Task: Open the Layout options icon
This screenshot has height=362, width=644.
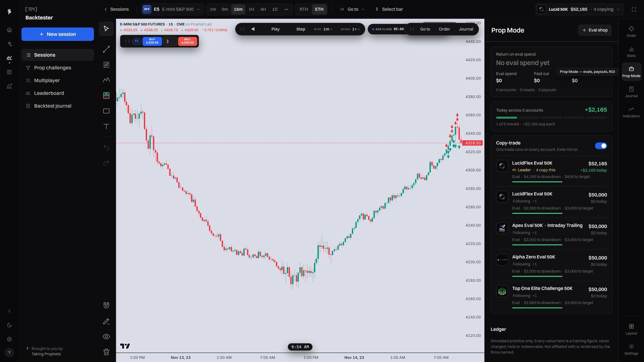Action: coord(631,329)
